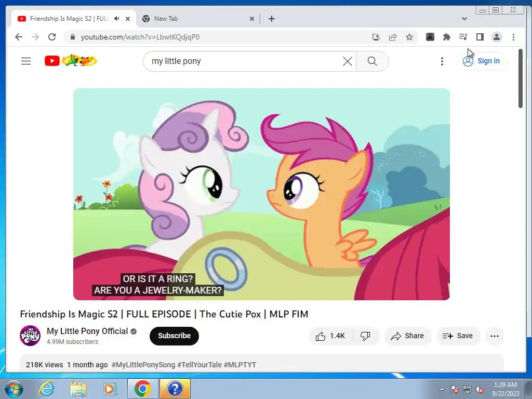
Task: Open the Extensions puzzle menu
Action: pyautogui.click(x=446, y=37)
